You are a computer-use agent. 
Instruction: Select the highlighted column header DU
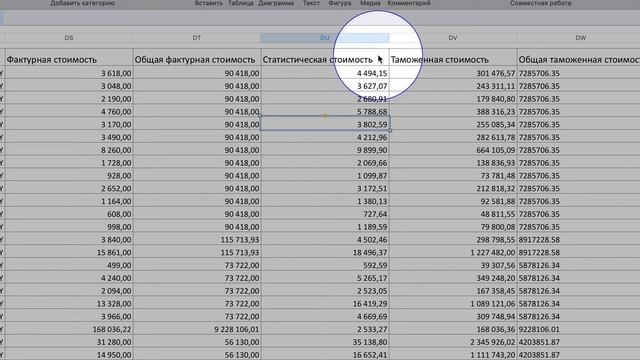[325, 38]
